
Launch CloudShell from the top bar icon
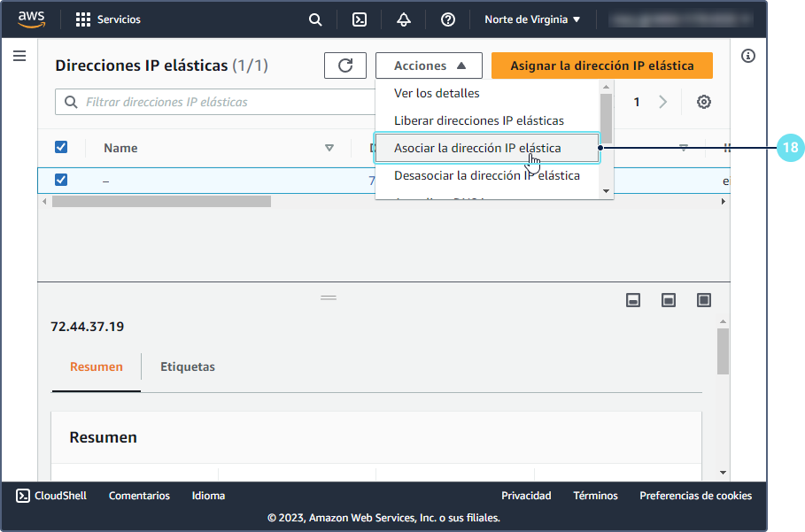click(360, 19)
